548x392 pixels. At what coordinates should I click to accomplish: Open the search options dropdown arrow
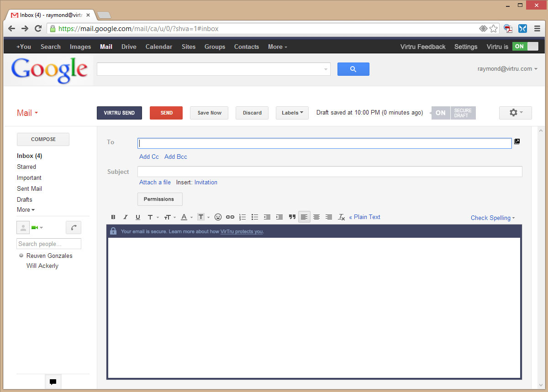click(x=326, y=69)
